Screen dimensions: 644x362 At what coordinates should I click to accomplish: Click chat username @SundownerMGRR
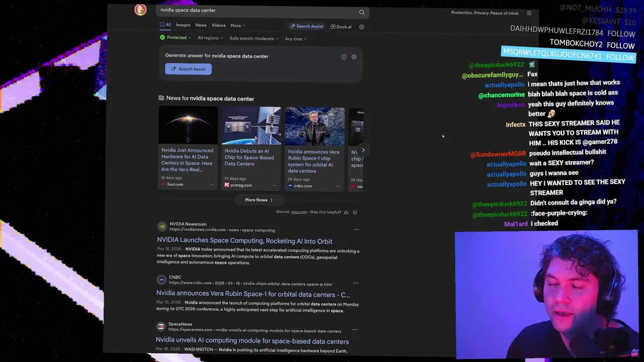point(498,154)
